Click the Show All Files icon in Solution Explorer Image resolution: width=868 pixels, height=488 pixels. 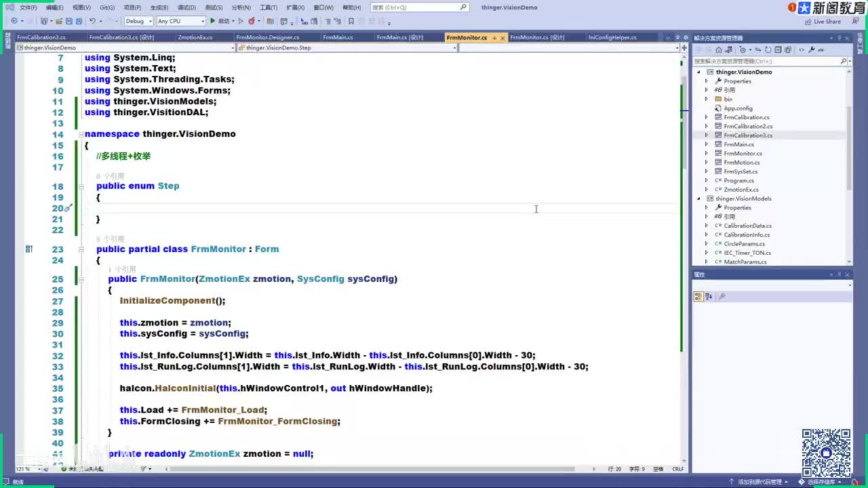(788, 50)
